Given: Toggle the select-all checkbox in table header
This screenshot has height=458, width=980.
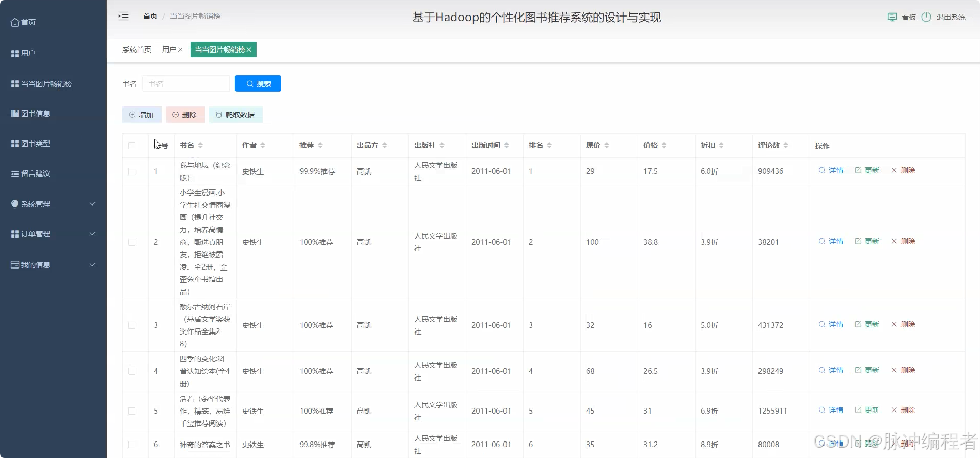Looking at the screenshot, I should point(132,146).
